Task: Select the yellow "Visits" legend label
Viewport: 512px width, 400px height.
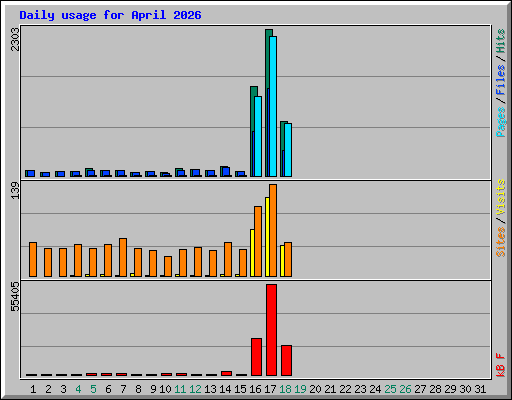Action: tap(500, 197)
